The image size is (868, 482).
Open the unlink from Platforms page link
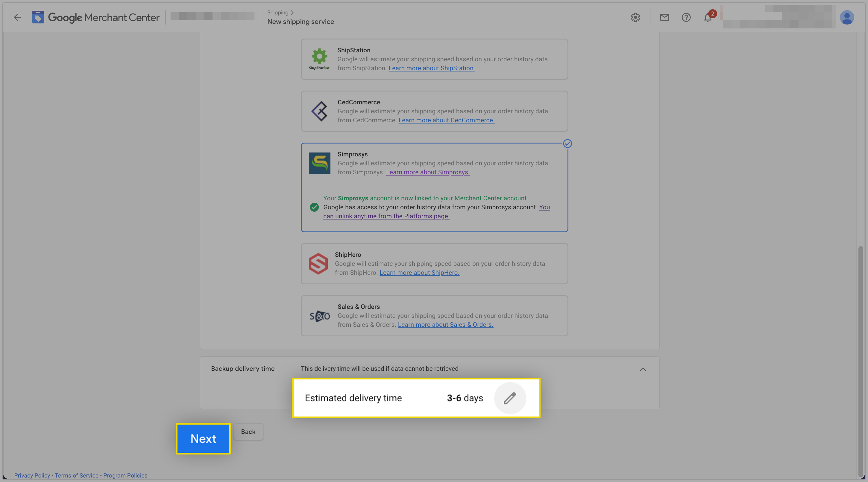click(386, 216)
